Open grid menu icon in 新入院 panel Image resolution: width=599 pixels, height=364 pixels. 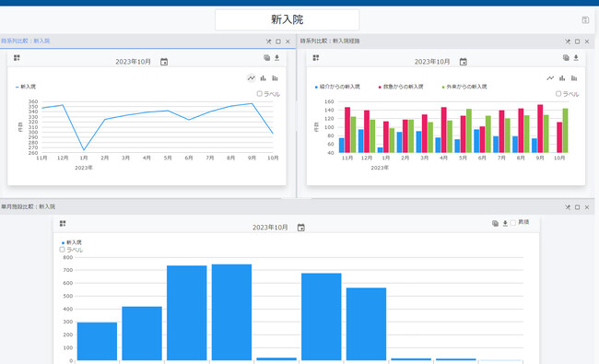pos(17,58)
